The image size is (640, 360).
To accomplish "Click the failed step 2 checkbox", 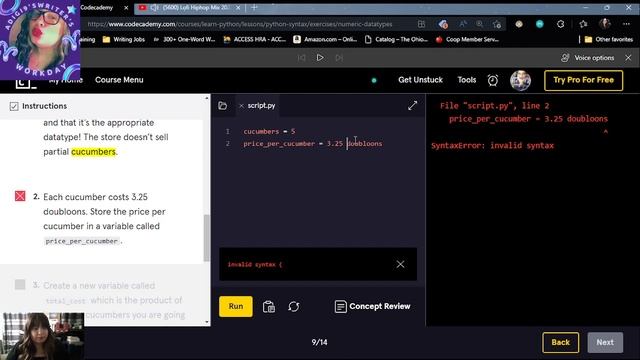I will click(x=20, y=196).
